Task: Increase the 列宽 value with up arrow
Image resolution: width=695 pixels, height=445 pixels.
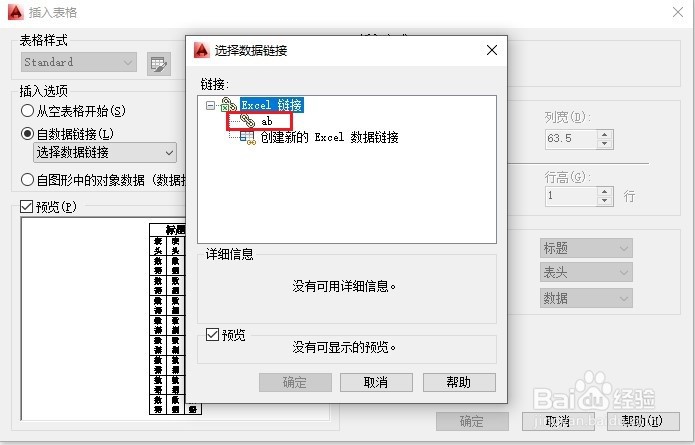Action: [605, 134]
